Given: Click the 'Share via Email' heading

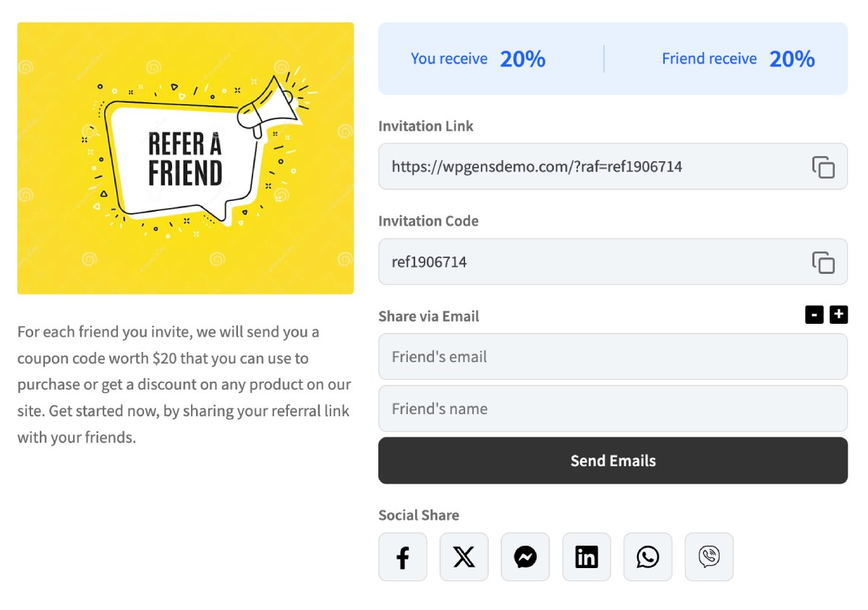Looking at the screenshot, I should tap(429, 317).
